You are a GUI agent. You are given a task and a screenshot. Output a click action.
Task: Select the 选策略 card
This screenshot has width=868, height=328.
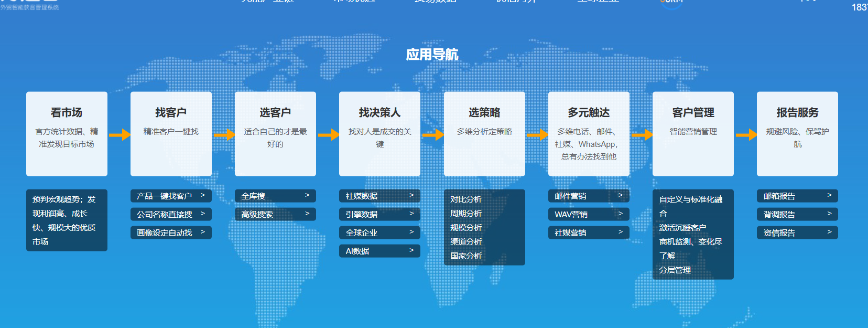[484, 134]
